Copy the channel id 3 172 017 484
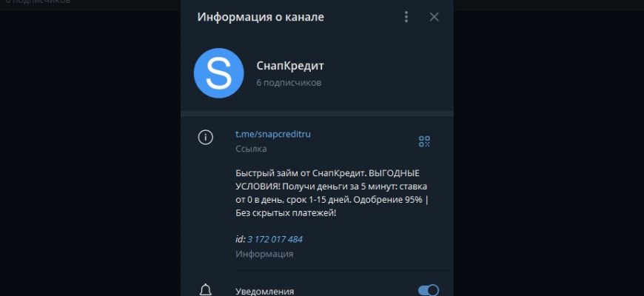Image resolution: width=644 pixels, height=296 pixels. (x=275, y=239)
